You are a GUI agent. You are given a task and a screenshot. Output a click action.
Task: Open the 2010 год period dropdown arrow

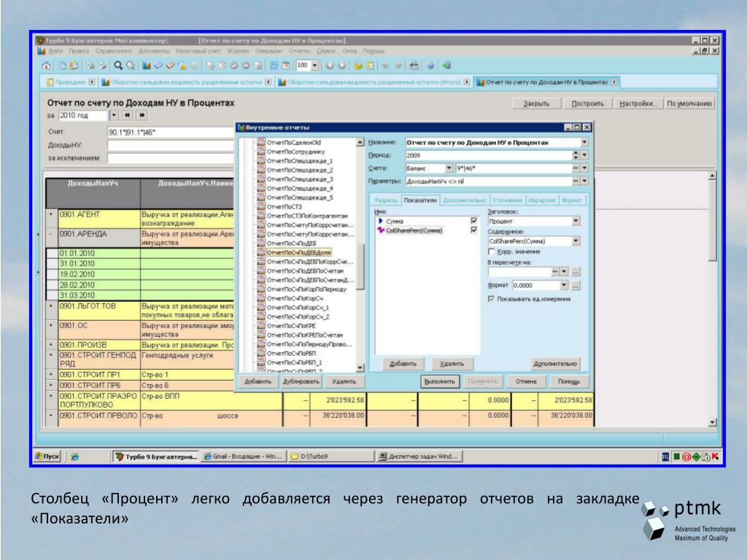click(113, 115)
